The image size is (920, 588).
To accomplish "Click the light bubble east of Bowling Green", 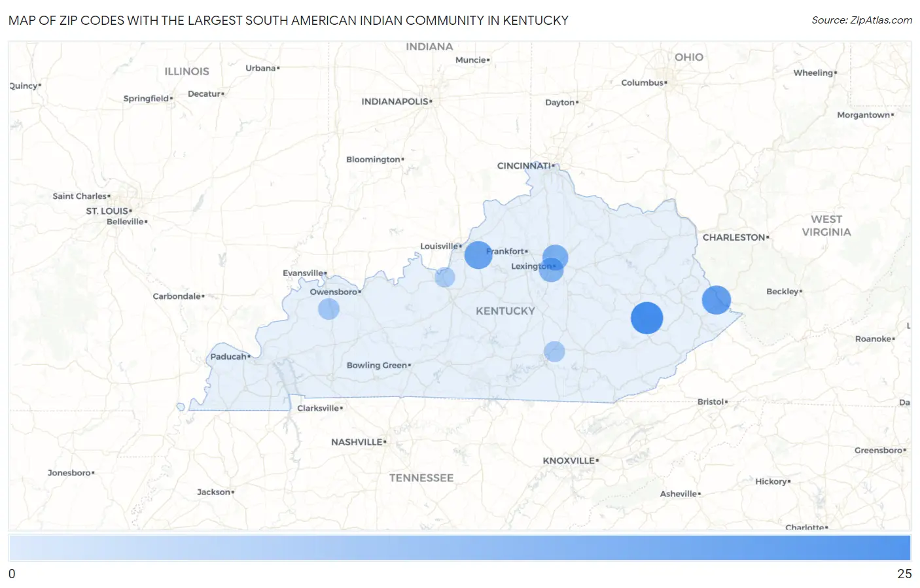I will [x=554, y=351].
